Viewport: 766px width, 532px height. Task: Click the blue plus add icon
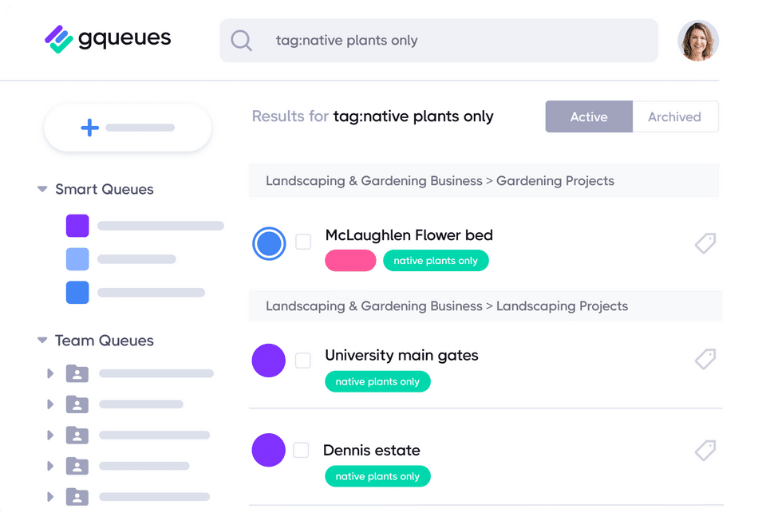point(90,128)
